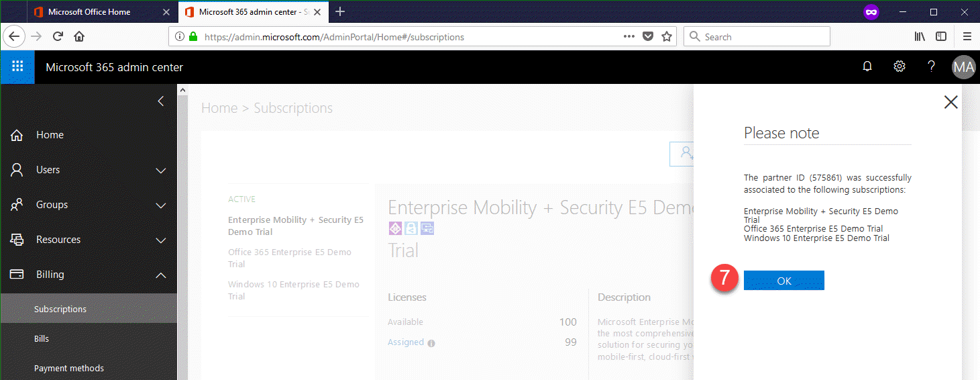Open the notifications bell
980x380 pixels.
[867, 66]
